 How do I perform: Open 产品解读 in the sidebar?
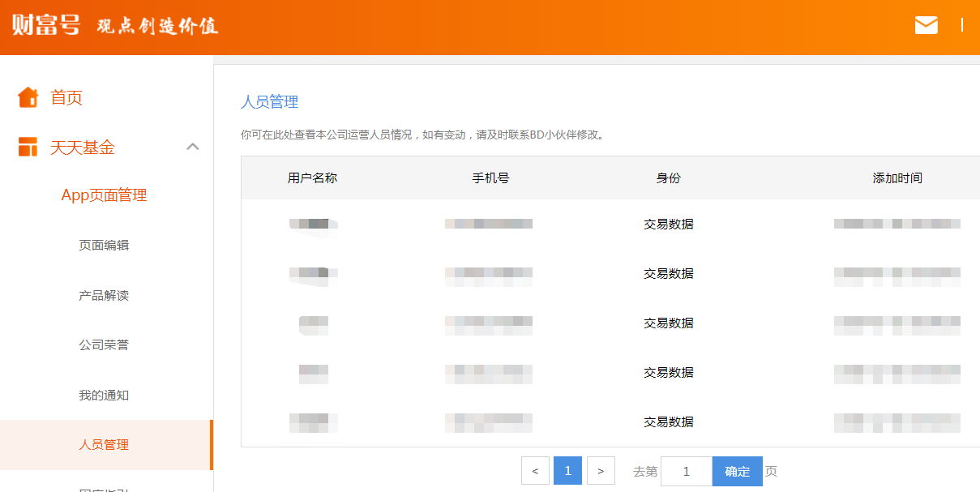click(x=104, y=296)
